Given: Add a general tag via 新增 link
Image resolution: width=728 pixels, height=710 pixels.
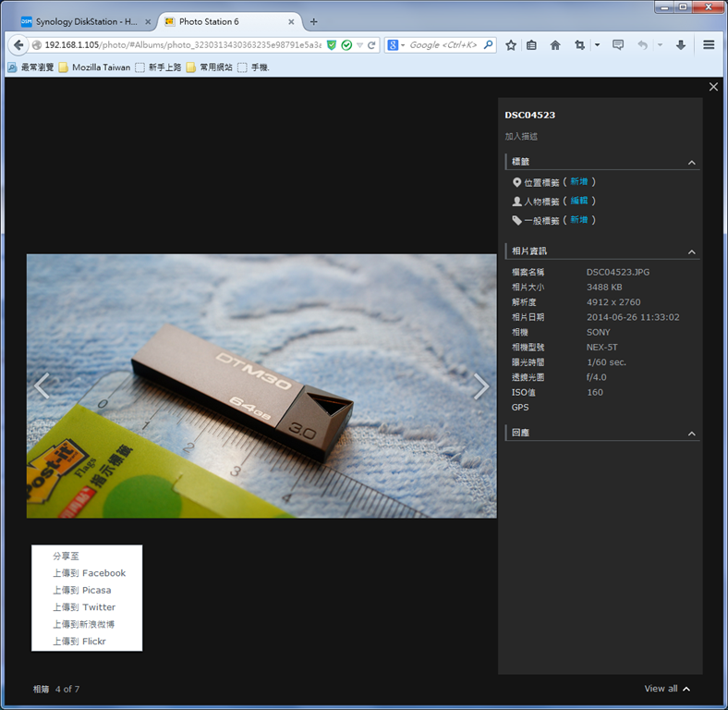Looking at the screenshot, I should pos(579,220).
